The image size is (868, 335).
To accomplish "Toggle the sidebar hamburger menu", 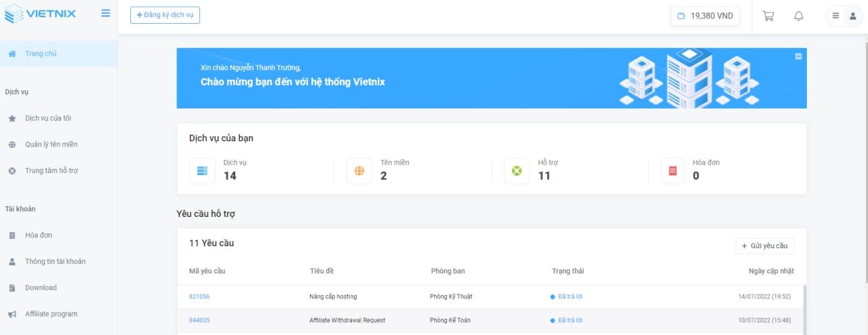I will tap(105, 13).
